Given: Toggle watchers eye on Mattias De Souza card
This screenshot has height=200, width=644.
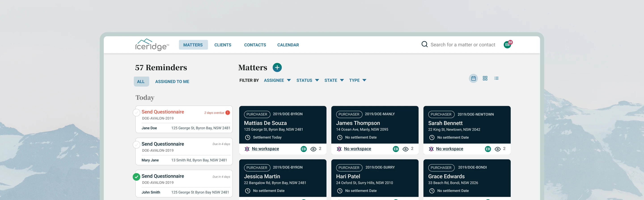Looking at the screenshot, I should point(313,149).
